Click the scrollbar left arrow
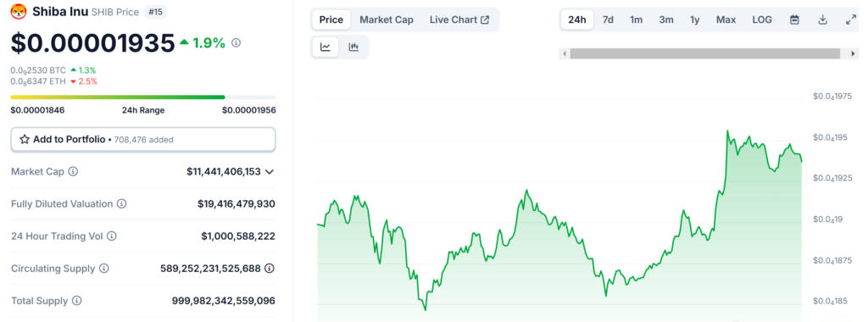The image size is (868, 322). 564,53
